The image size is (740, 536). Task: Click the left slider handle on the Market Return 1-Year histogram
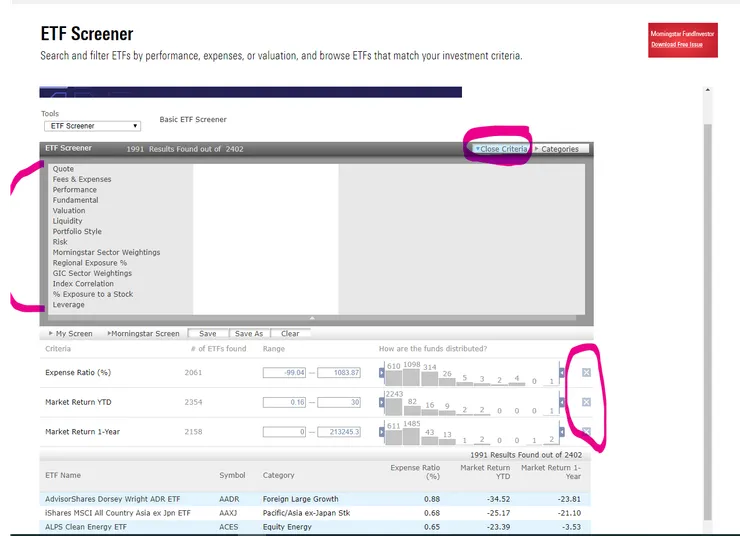coord(381,432)
